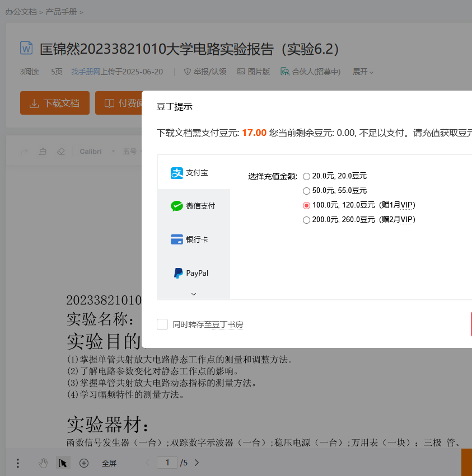Select the arrow cursor tool in viewer

pos(63,463)
